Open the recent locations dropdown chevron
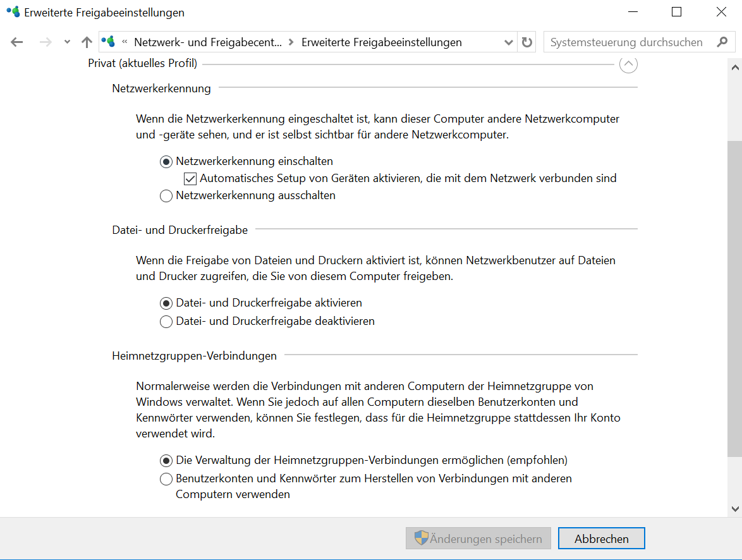742x560 pixels. 67,42
